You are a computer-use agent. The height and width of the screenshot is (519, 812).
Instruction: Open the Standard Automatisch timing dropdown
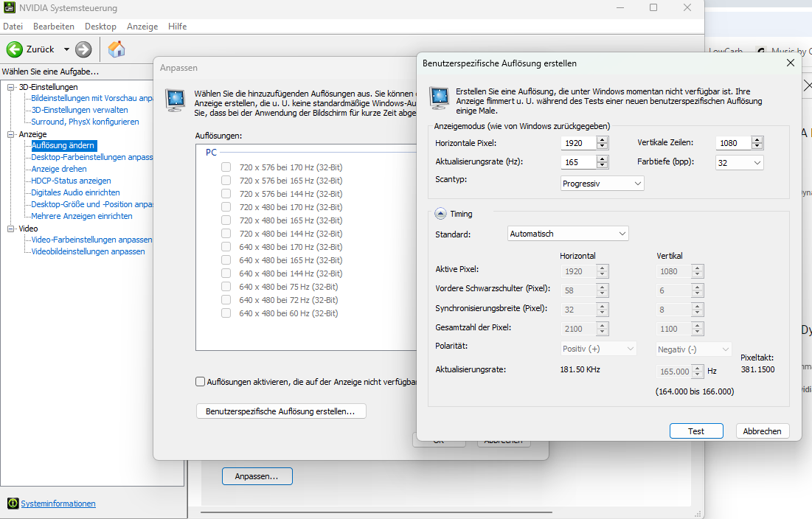coord(568,234)
